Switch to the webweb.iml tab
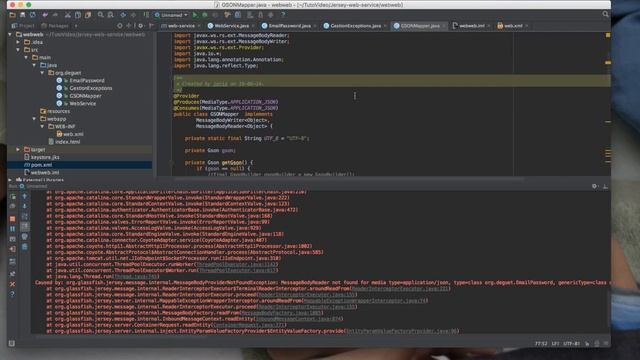640x360 pixels. 471,26
